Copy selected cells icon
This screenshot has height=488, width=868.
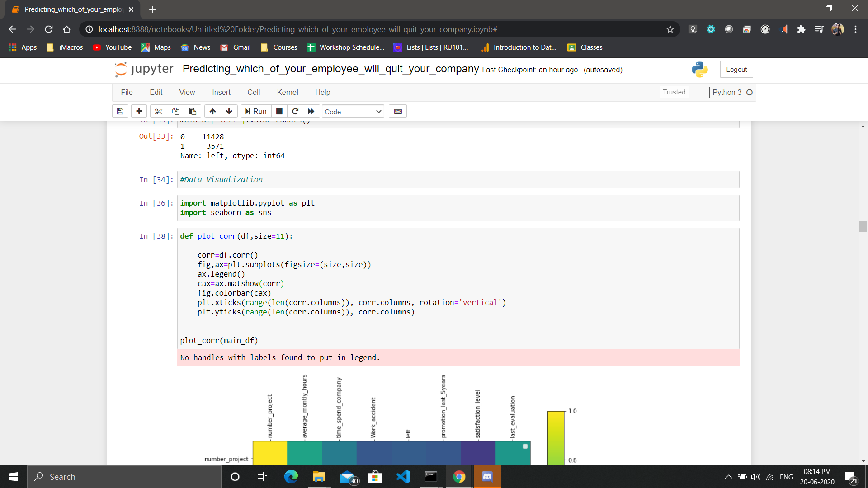pos(175,111)
